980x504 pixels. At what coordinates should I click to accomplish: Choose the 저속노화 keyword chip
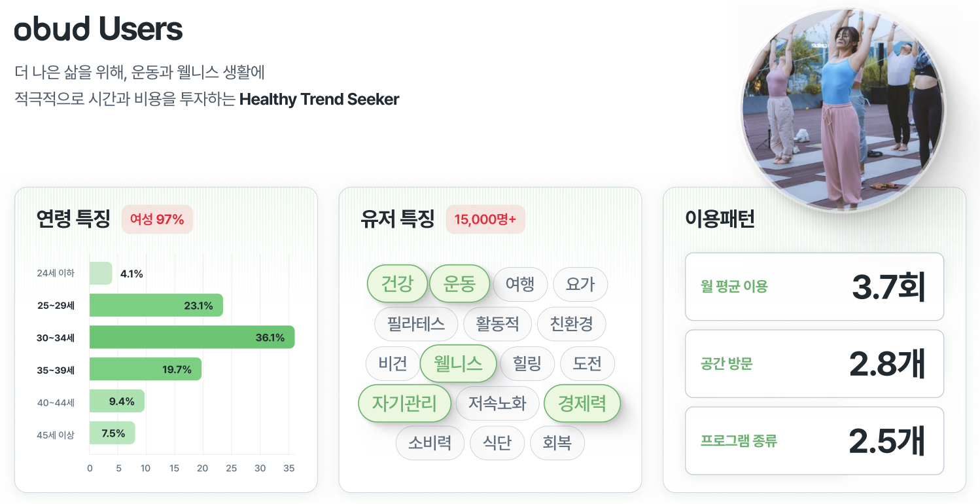(497, 403)
